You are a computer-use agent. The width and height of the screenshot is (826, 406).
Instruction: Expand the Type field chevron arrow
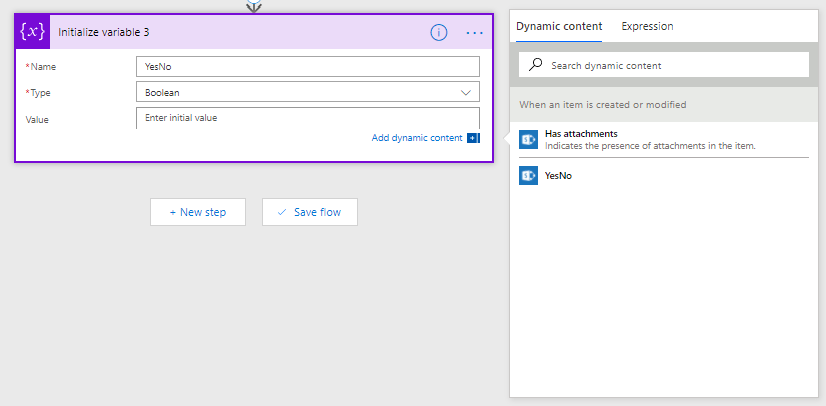(x=466, y=93)
